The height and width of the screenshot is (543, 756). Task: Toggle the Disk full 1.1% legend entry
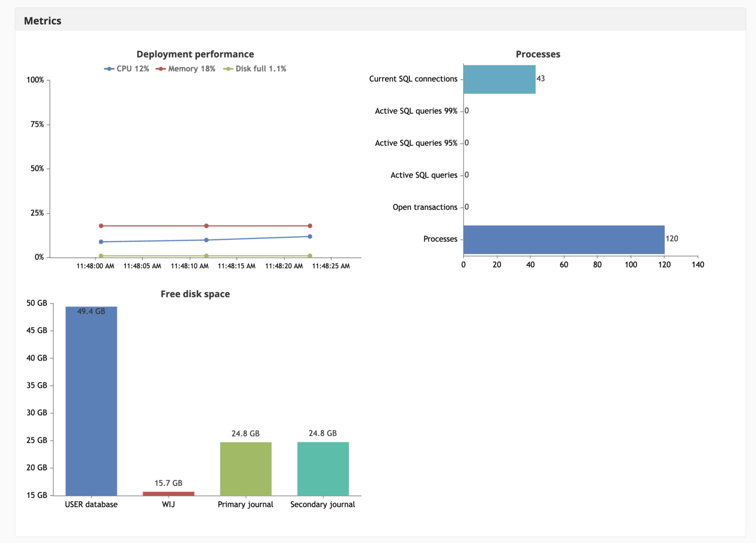coord(255,69)
